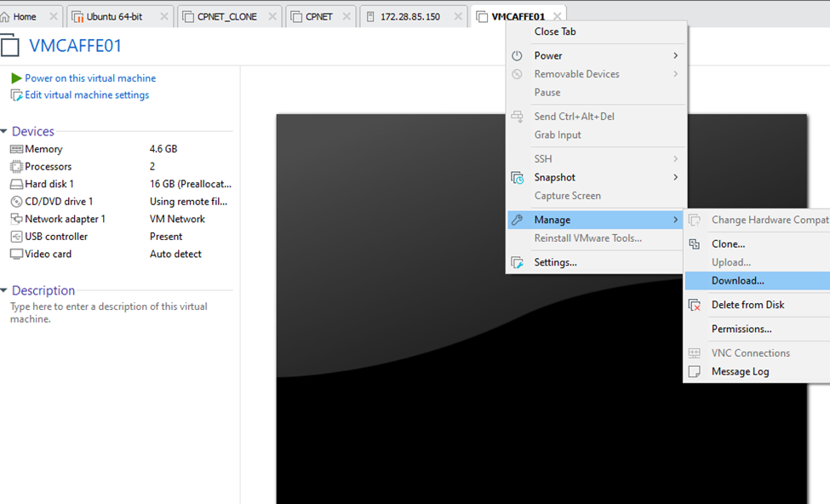This screenshot has width=830, height=504.
Task: Click the large VM icon beside the VMCAFFE01 title
Action: coord(9,45)
